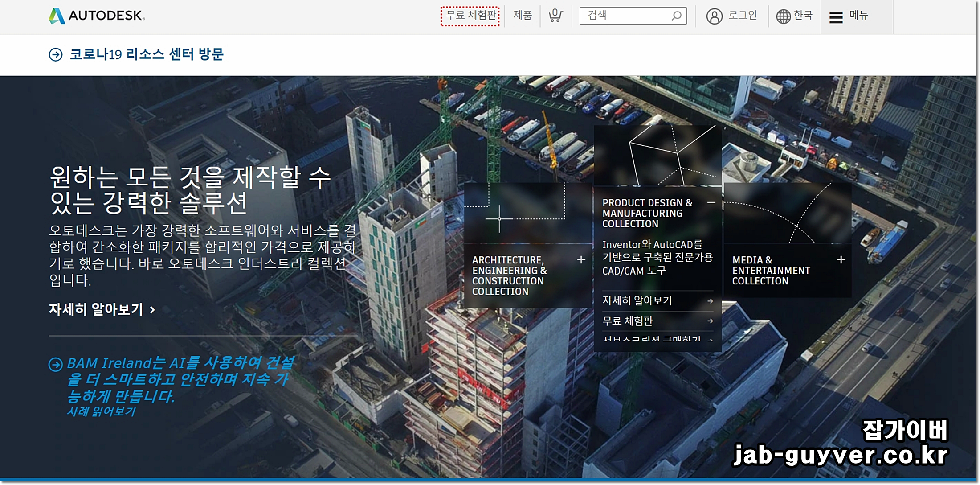Open the shopping cart icon

tap(555, 16)
